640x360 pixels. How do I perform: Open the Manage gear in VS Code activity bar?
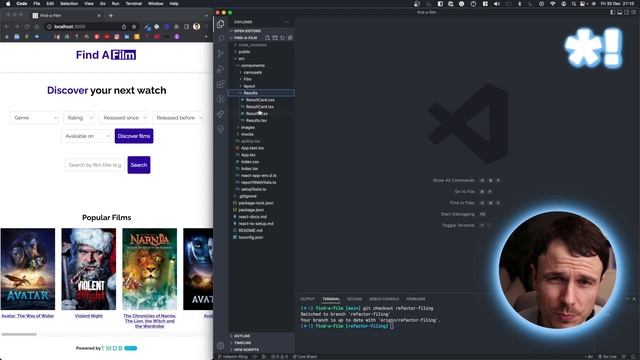click(221, 346)
